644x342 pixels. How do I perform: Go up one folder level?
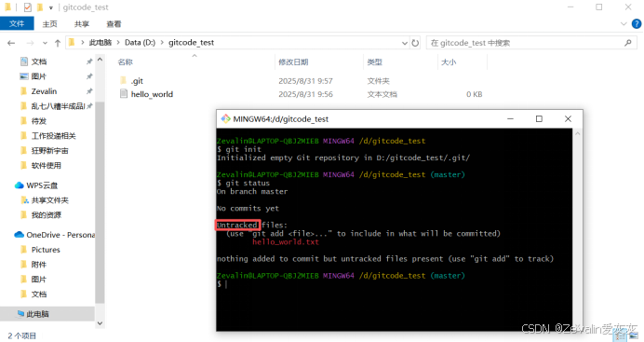[x=58, y=43]
